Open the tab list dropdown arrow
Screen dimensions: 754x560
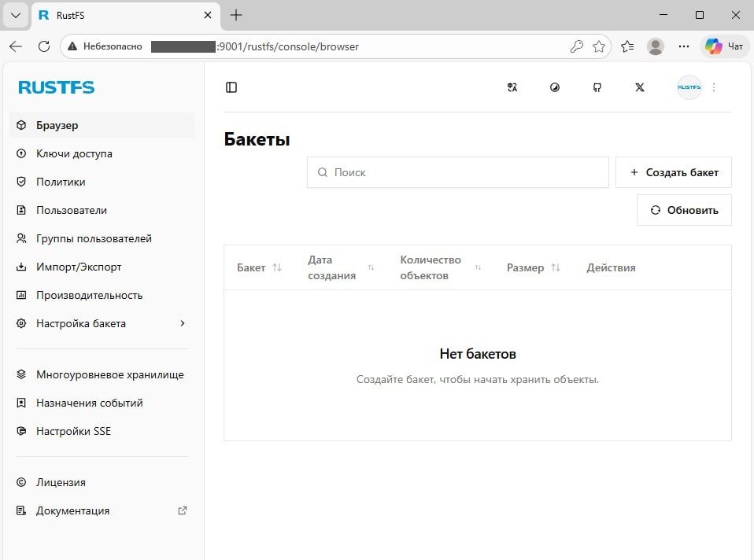pyautogui.click(x=16, y=16)
